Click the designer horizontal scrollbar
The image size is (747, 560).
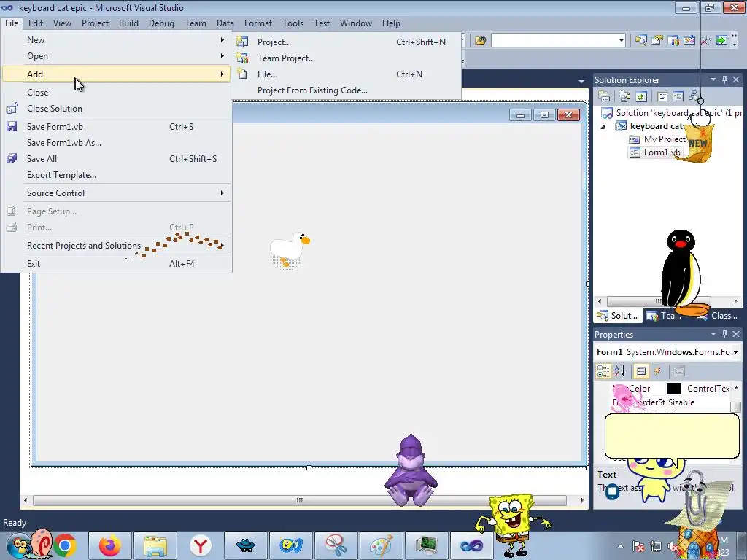tap(299, 500)
